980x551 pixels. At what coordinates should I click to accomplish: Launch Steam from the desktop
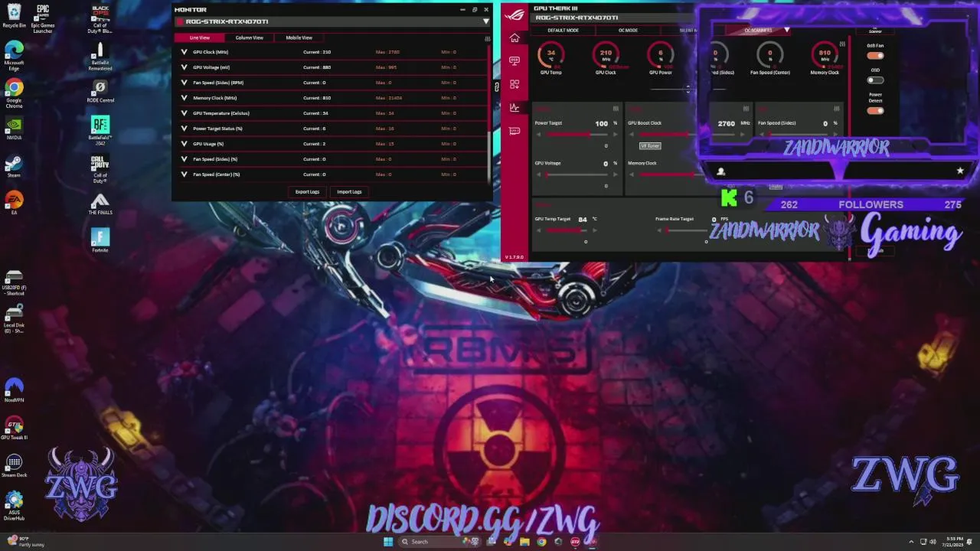coord(14,165)
